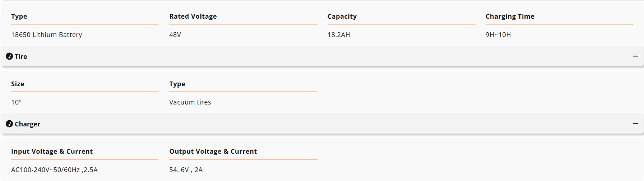The width and height of the screenshot is (644, 181).
Task: Click the AC100-240V input specification
Action: pos(54,170)
